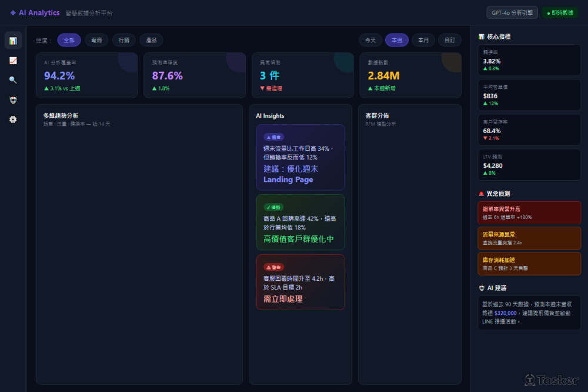Select the 今天 time period tab
588x392 pixels.
(x=370, y=40)
